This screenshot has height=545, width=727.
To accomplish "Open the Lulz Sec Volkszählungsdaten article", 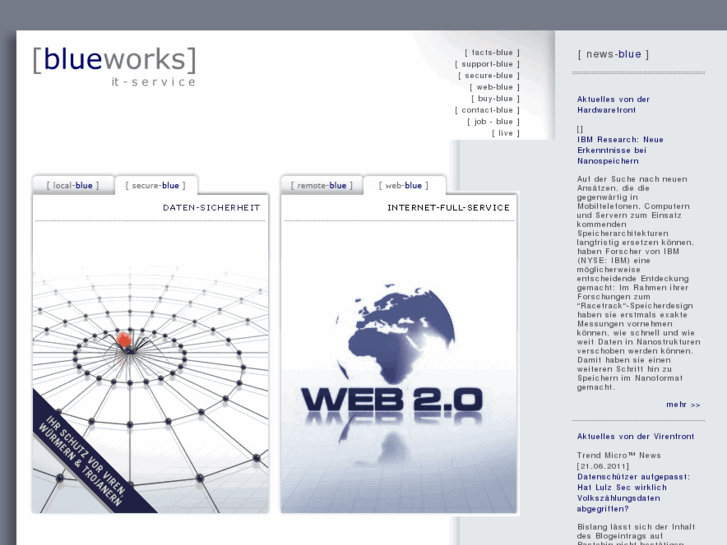I will pos(633,493).
